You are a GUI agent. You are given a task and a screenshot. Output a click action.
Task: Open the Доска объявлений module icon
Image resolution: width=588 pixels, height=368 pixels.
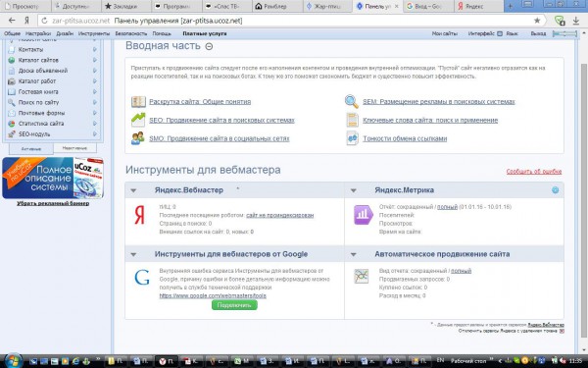pyautogui.click(x=12, y=71)
